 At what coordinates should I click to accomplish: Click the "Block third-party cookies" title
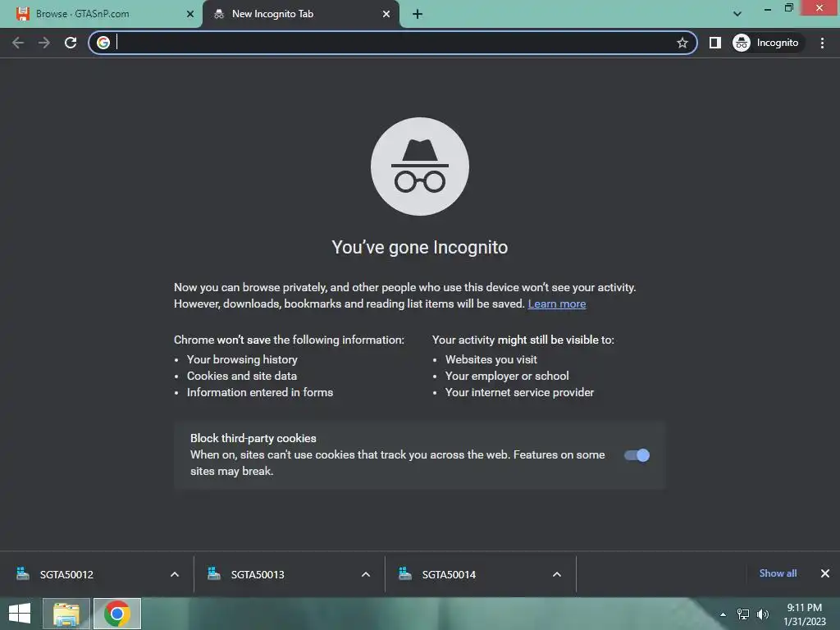click(x=253, y=438)
